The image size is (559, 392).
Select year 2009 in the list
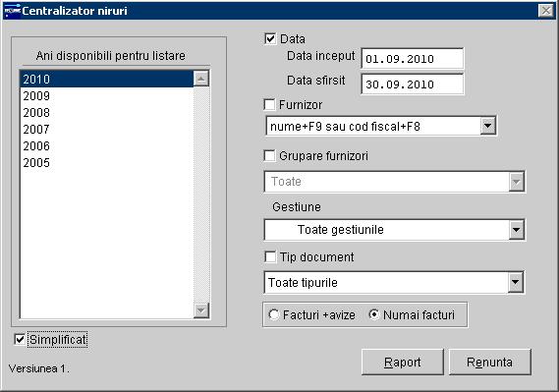[107, 96]
